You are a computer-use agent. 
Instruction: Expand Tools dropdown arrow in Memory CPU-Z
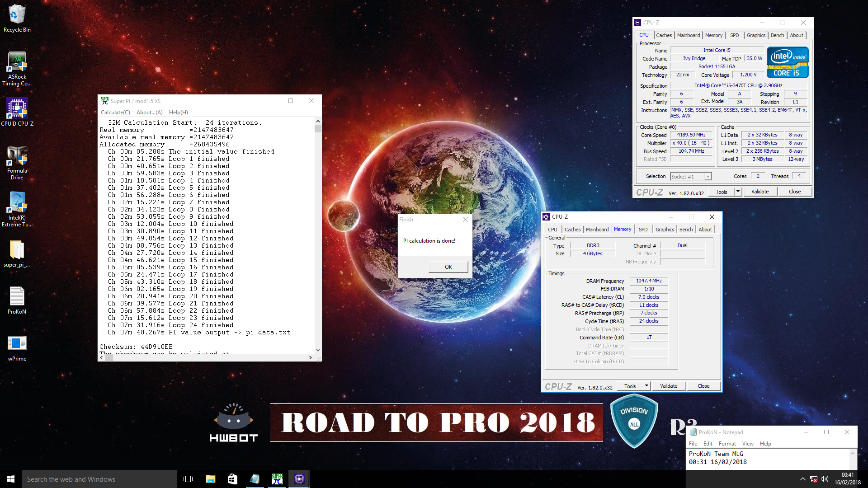pyautogui.click(x=646, y=386)
